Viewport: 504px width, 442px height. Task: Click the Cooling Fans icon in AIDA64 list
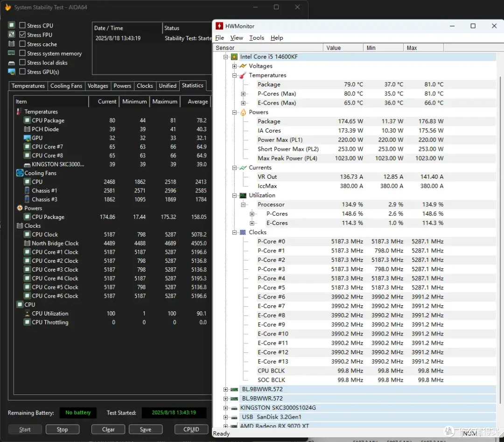point(20,173)
